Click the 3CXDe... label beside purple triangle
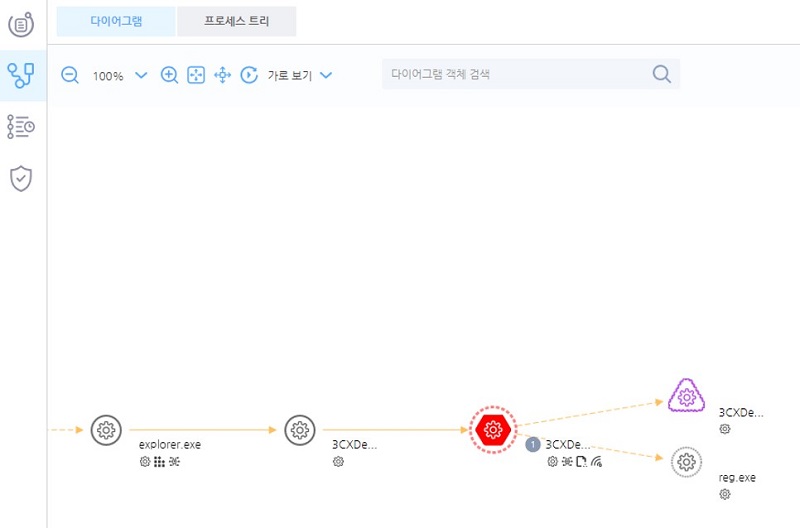This screenshot has width=800, height=528. pos(741,413)
